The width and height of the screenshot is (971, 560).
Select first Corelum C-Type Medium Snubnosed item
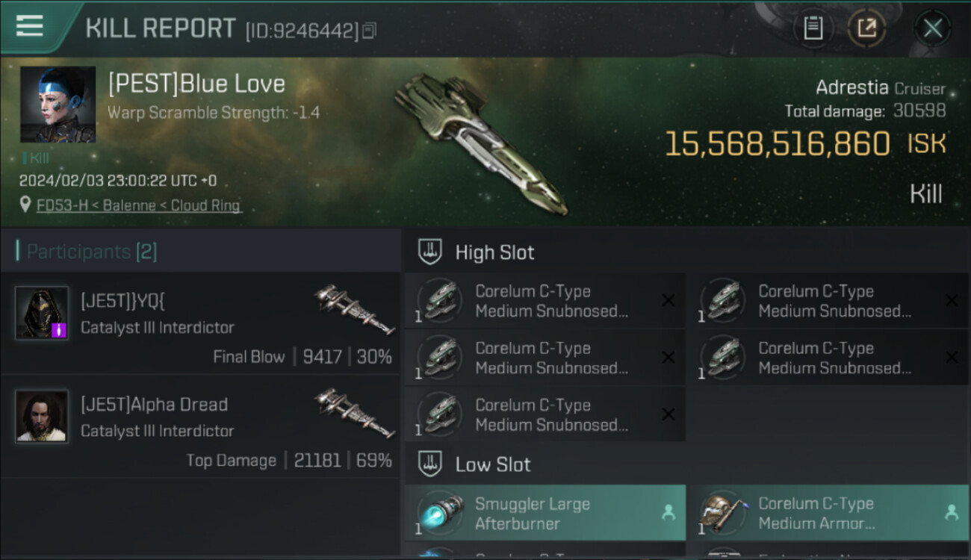pyautogui.click(x=545, y=301)
